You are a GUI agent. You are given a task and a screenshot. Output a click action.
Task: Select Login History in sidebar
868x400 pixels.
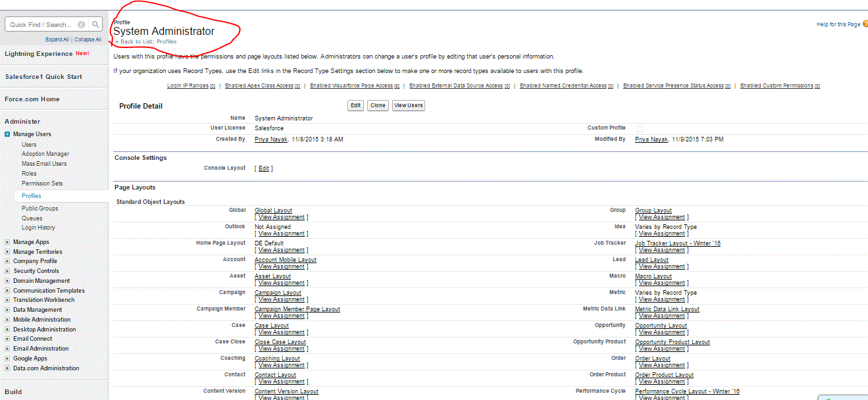tap(38, 228)
